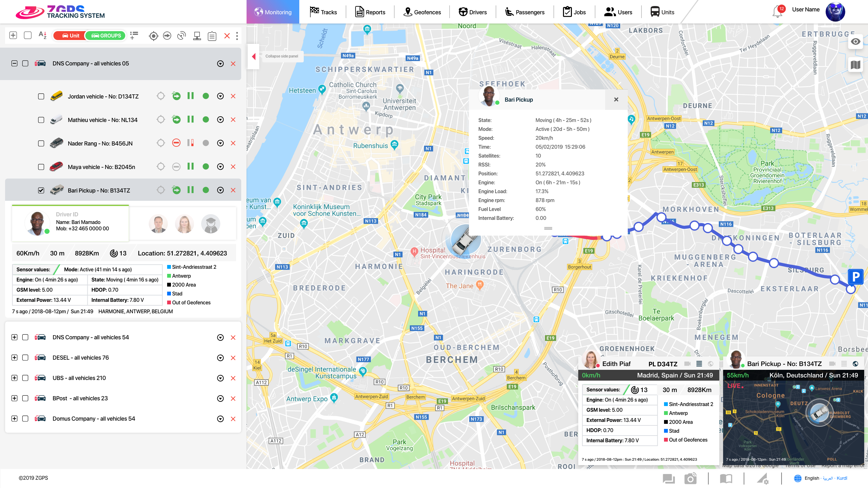
Task: Select the Kurdî language link
Action: [x=842, y=478]
